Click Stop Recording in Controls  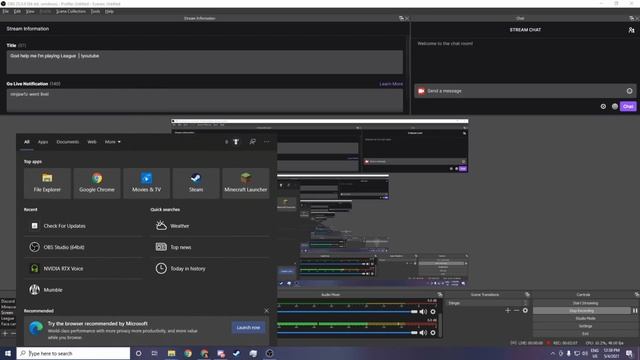coord(582,311)
